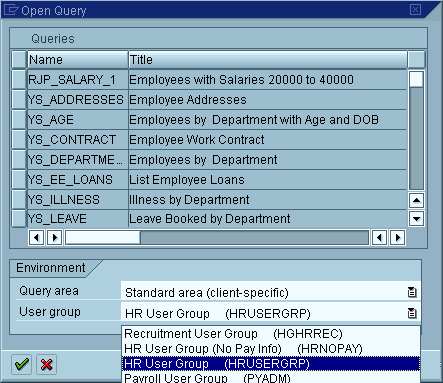Open table settings button right of Title header
443x383 pixels.
click(x=416, y=60)
